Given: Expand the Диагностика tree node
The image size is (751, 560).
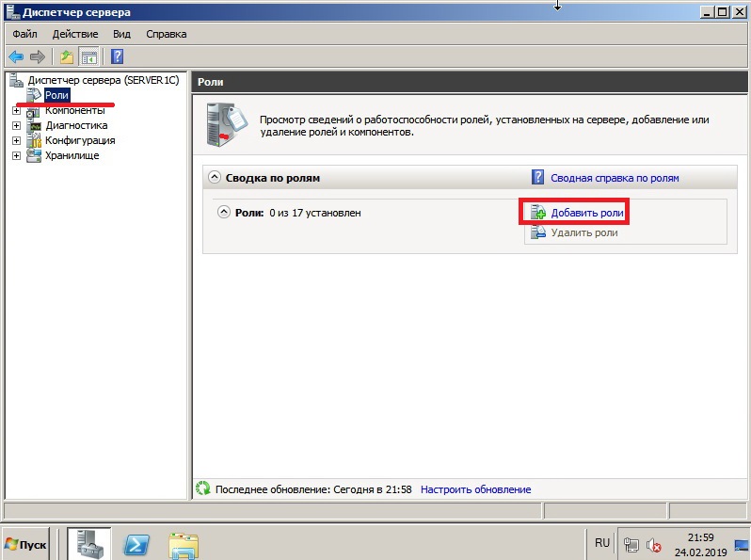Looking at the screenshot, I should 16,125.
